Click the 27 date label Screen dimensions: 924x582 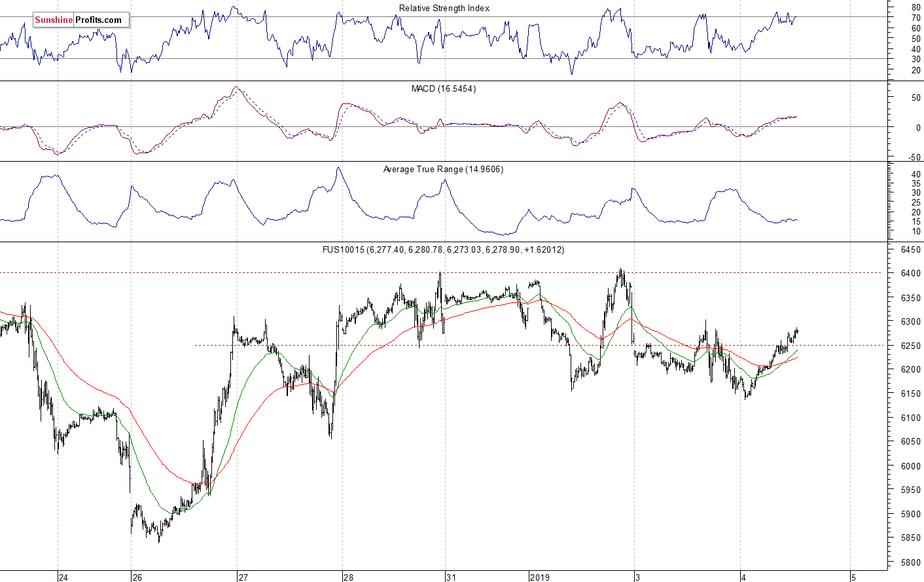(x=243, y=577)
